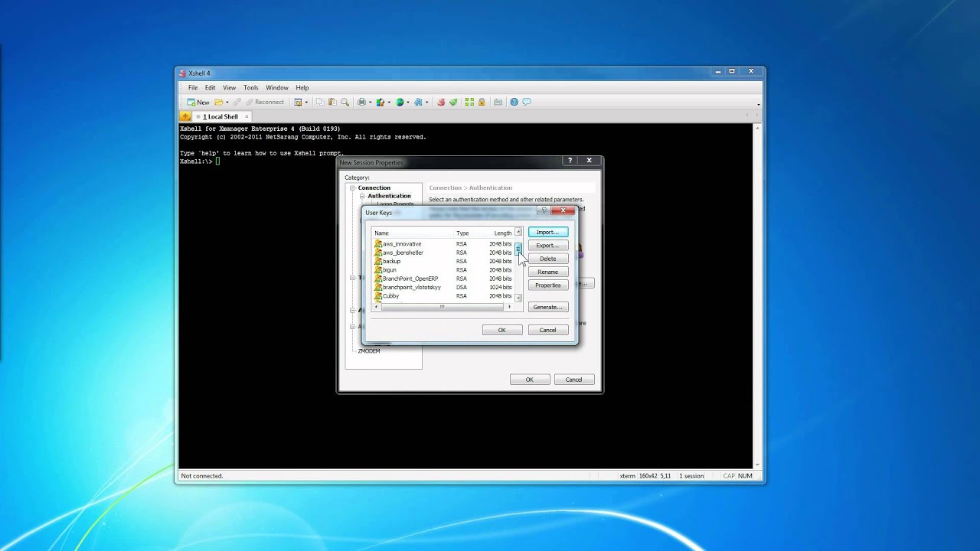Click the key list scroll-down arrow
The width and height of the screenshot is (980, 551).
518,298
